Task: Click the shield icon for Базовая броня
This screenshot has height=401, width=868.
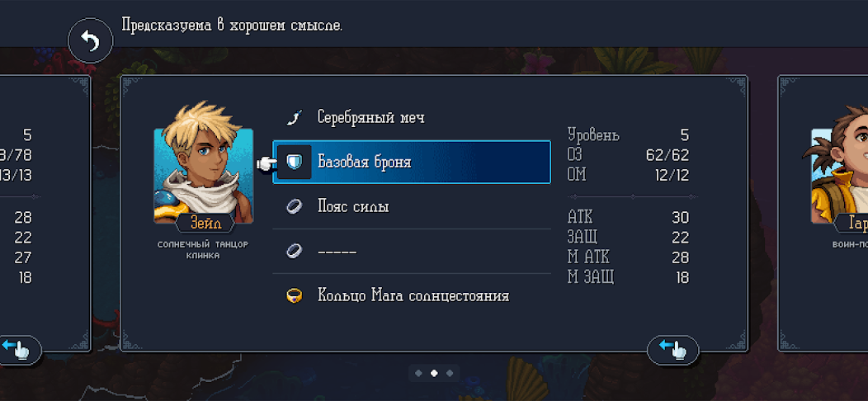Action: tap(294, 162)
